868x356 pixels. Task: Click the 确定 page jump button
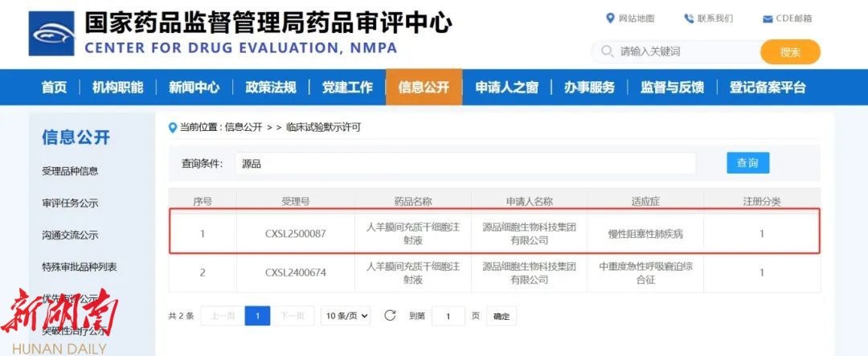click(502, 317)
